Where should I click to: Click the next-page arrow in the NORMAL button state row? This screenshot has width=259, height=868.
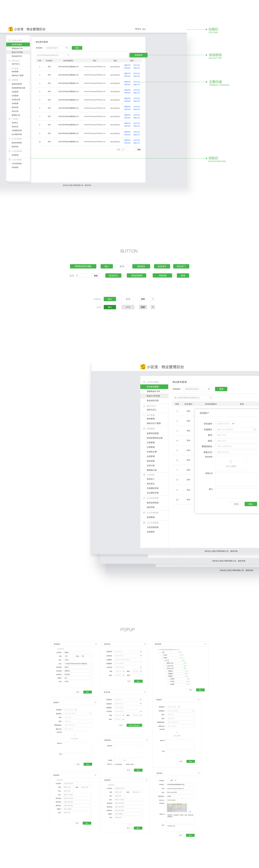click(x=153, y=299)
